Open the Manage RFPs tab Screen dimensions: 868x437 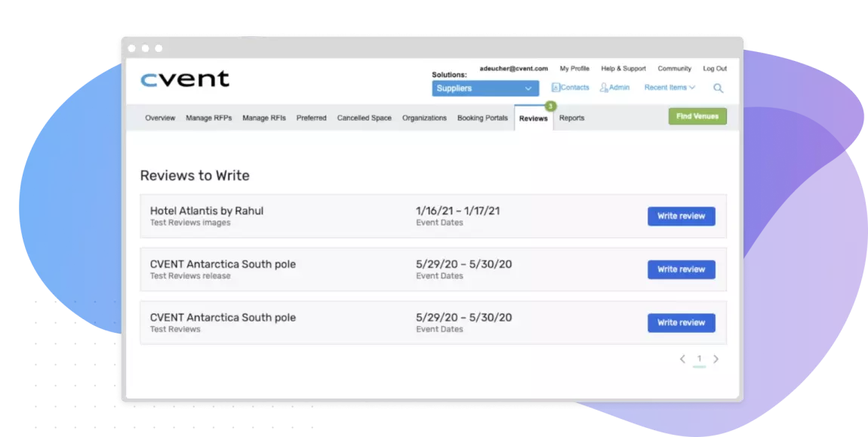[x=209, y=118]
